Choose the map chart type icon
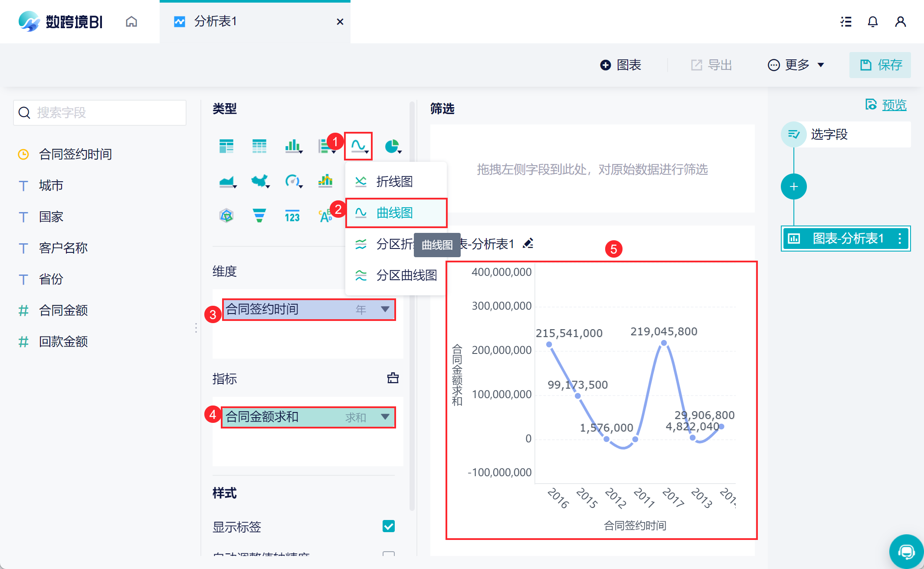The width and height of the screenshot is (924, 569). (x=260, y=181)
